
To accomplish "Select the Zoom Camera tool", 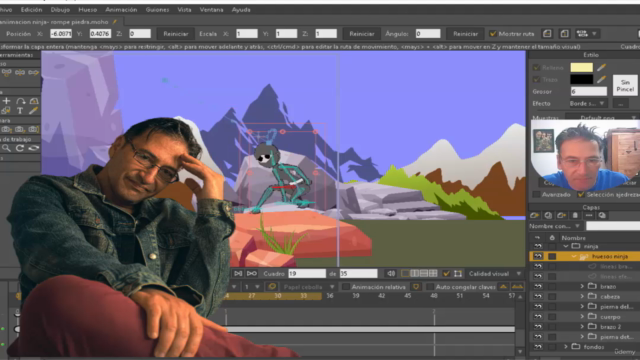I will click(20, 130).
